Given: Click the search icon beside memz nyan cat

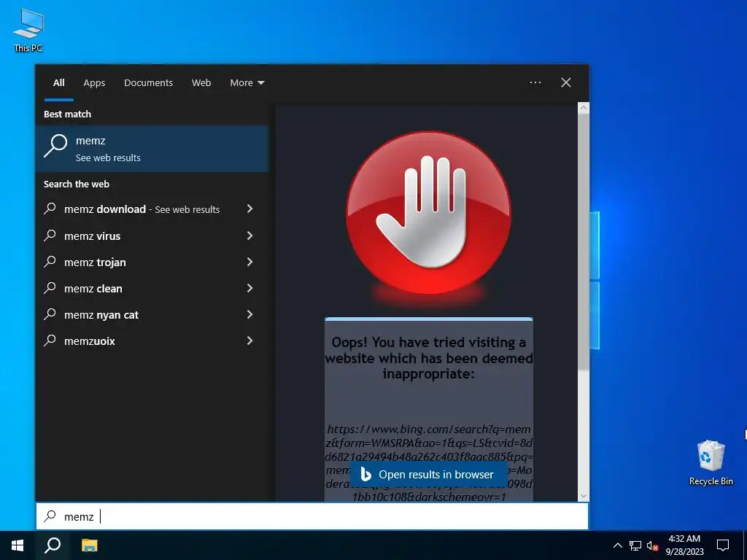Looking at the screenshot, I should pyautogui.click(x=50, y=314).
